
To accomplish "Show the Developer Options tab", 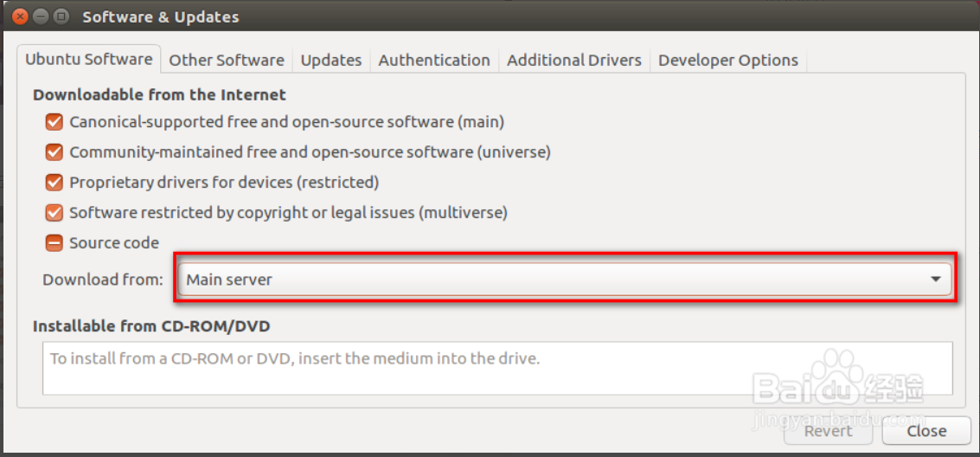I will click(x=728, y=61).
